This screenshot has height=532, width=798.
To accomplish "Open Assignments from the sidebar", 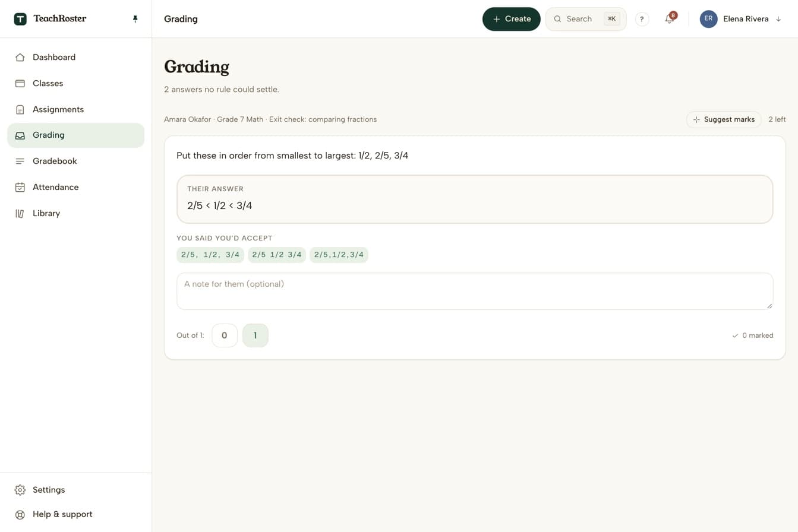I will (x=75, y=110).
